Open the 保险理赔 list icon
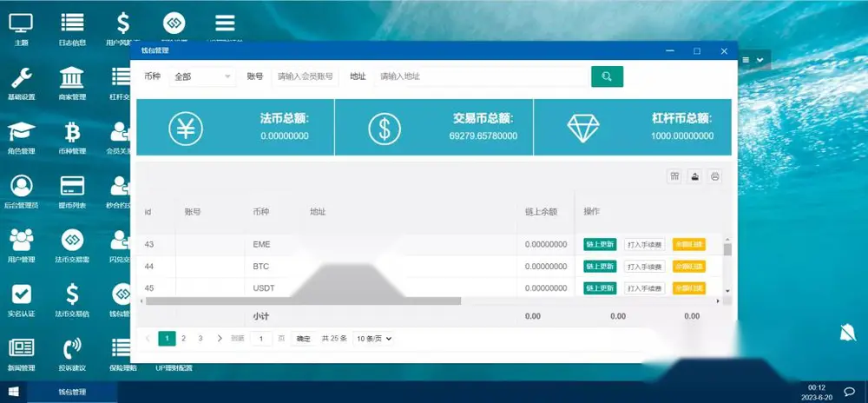Viewport: 868px width, 403px height. tap(121, 347)
